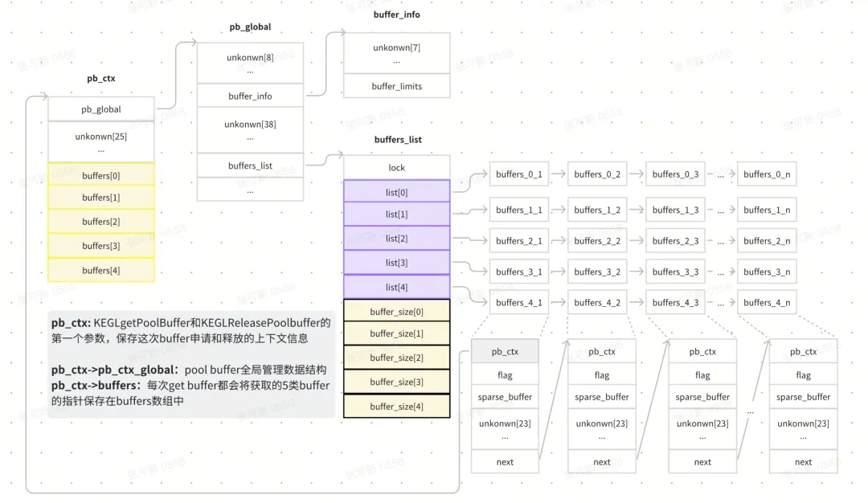
Task: Select the list[2] cell
Action: point(397,238)
